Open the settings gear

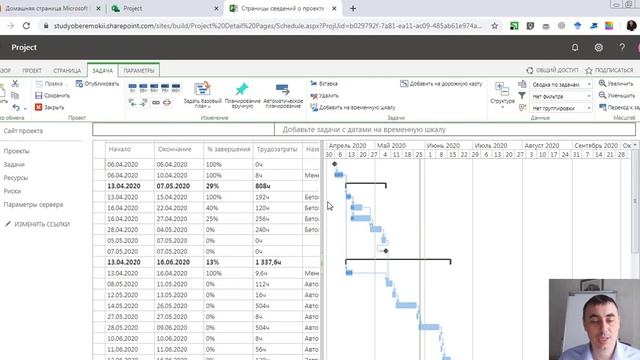coord(598,48)
